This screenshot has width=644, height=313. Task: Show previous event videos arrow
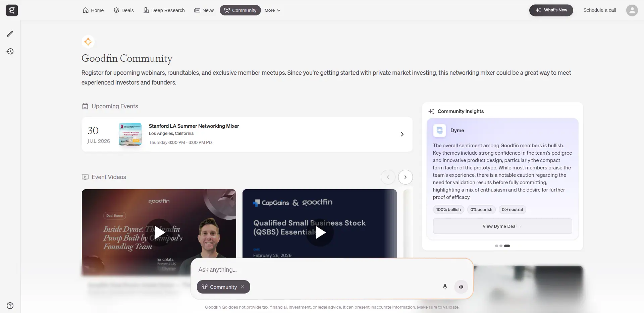tap(388, 177)
